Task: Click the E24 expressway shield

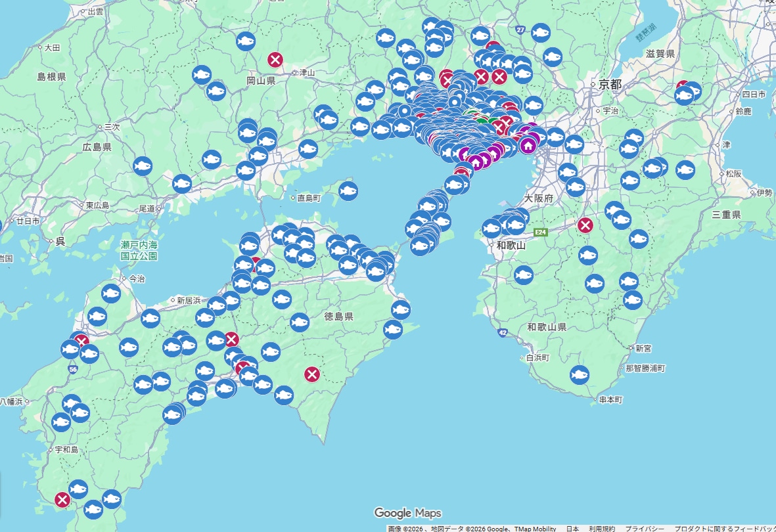Action: tap(540, 232)
